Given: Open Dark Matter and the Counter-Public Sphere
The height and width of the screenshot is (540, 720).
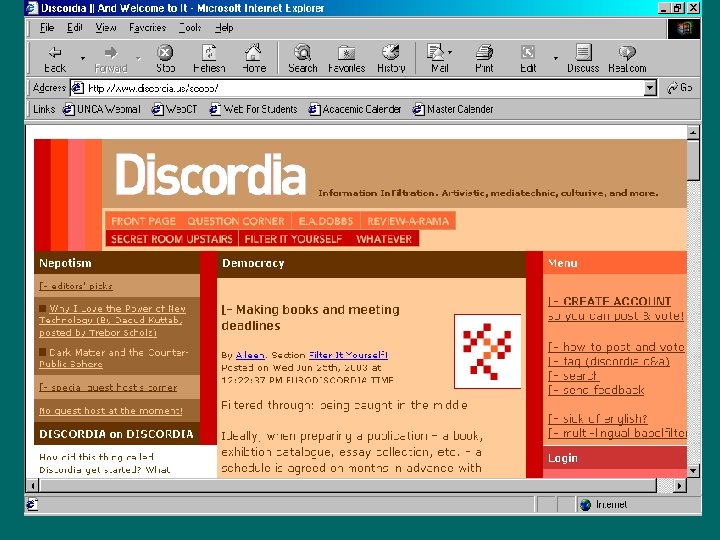Looking at the screenshot, I should coord(114,358).
